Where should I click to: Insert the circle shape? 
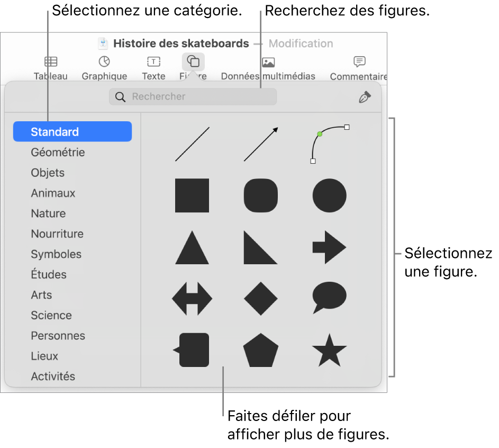[330, 195]
